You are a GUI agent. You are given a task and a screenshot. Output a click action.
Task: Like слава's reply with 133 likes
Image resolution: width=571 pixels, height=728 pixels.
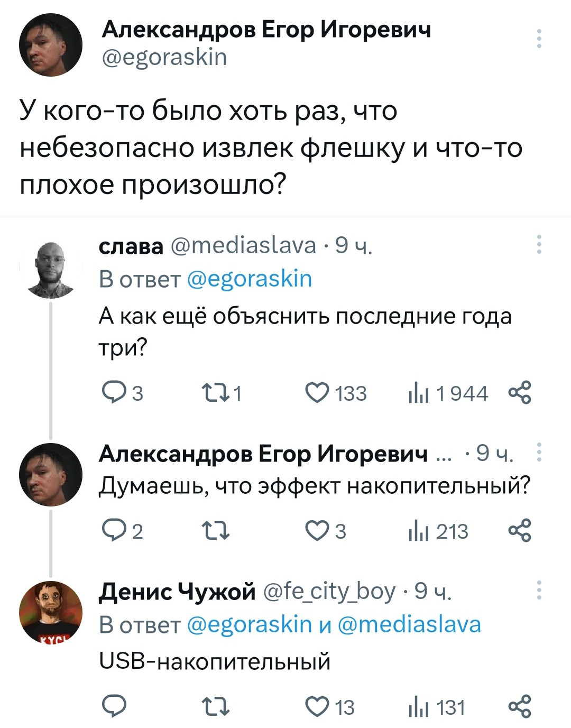[x=318, y=393]
